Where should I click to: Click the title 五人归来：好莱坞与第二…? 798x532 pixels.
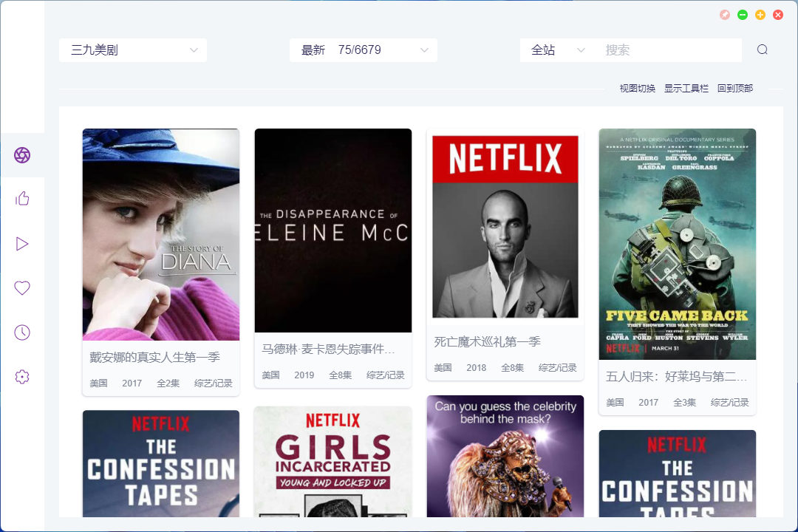676,377
